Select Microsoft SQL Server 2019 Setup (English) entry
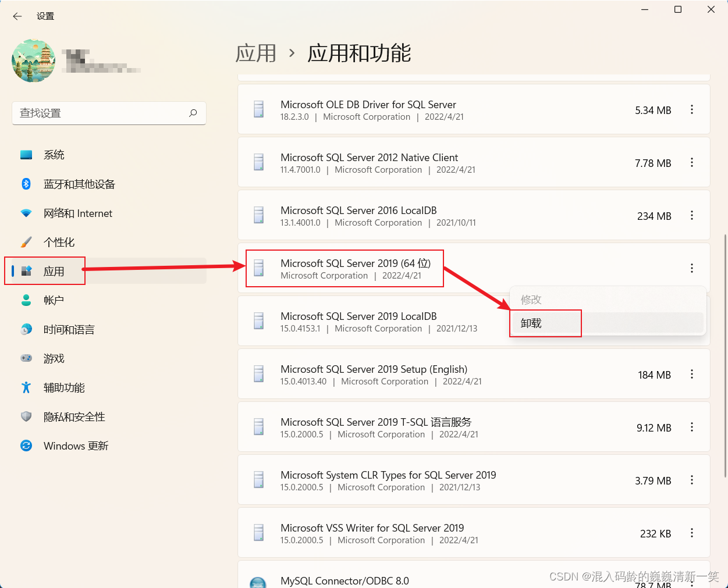728x588 pixels. [474, 374]
